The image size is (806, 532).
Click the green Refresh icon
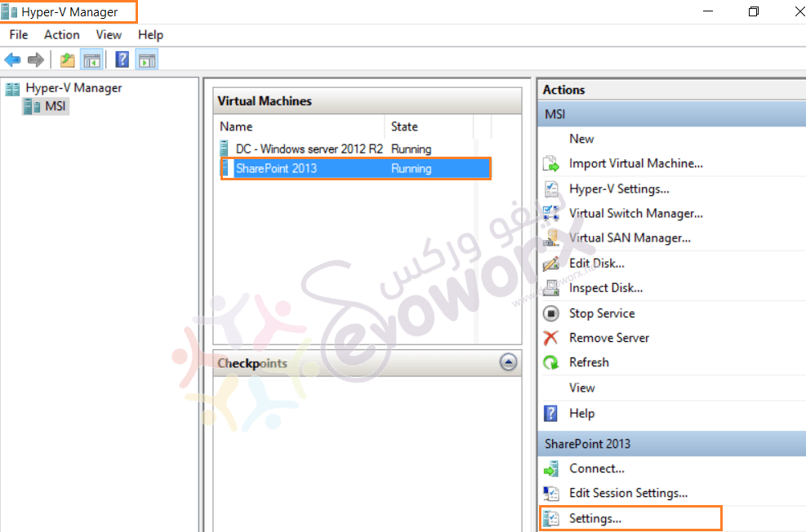pyautogui.click(x=551, y=362)
